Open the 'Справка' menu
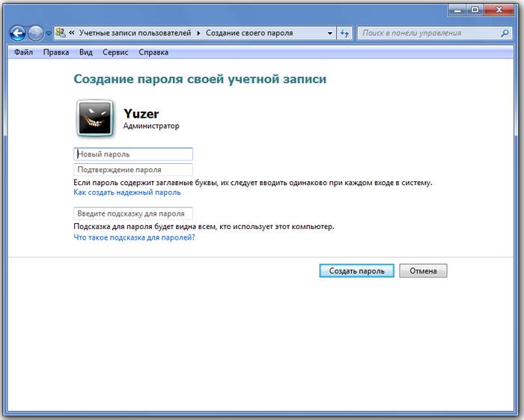The width and height of the screenshot is (524, 420). [x=153, y=52]
